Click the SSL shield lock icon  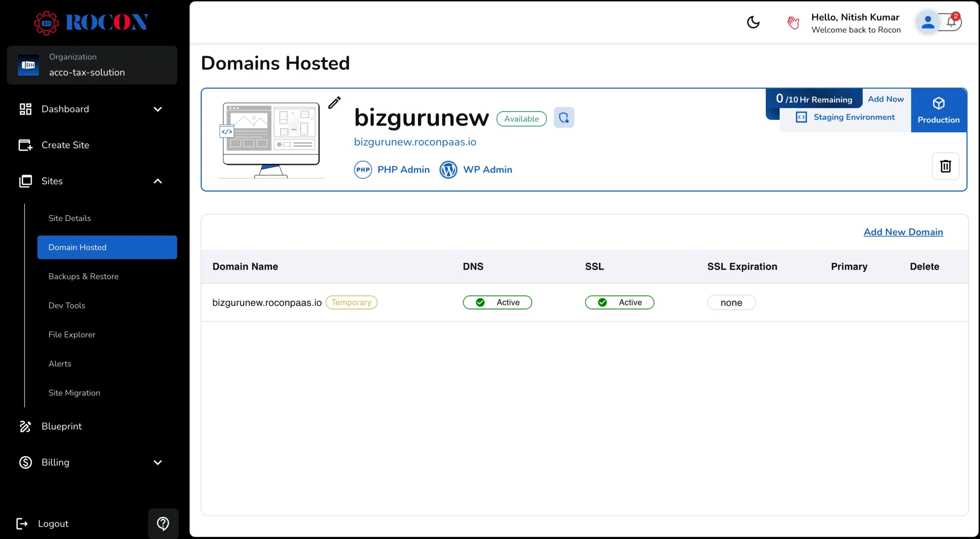(563, 117)
